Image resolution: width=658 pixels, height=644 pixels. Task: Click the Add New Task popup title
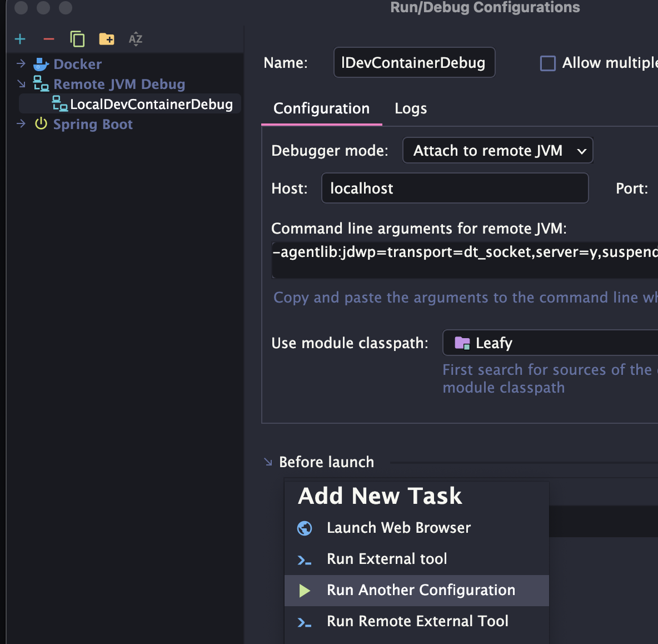(x=380, y=496)
